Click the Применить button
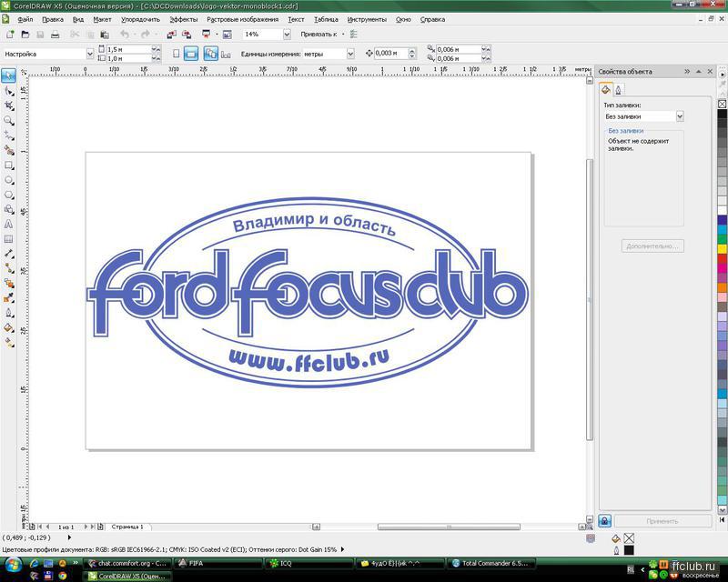Screen dimensions: 728x582 (x=662, y=521)
